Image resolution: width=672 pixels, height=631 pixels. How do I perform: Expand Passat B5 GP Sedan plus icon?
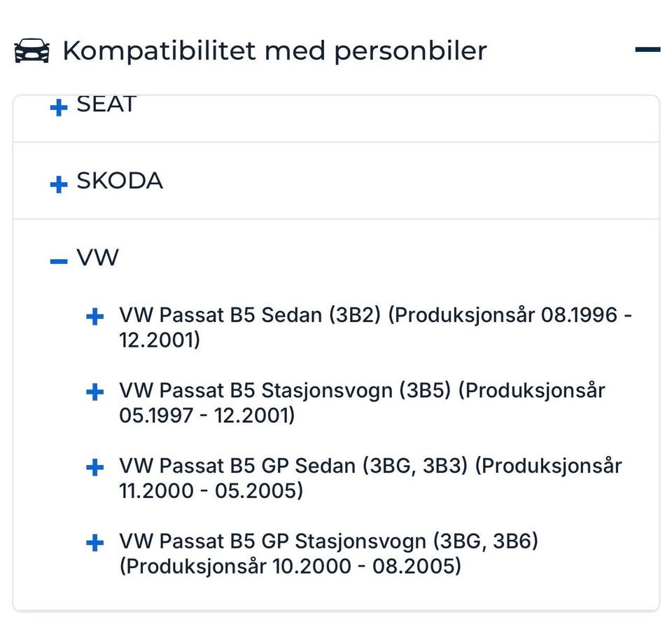(x=94, y=467)
